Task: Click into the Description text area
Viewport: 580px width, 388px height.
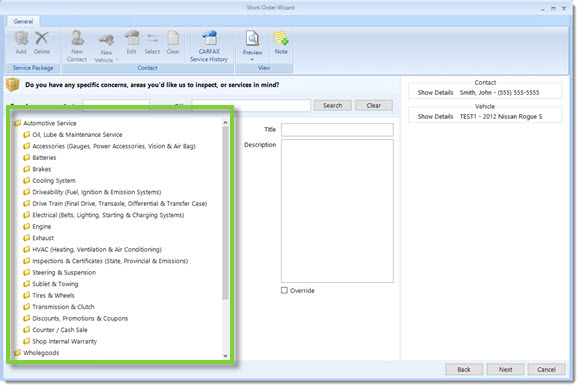Action: (337, 211)
